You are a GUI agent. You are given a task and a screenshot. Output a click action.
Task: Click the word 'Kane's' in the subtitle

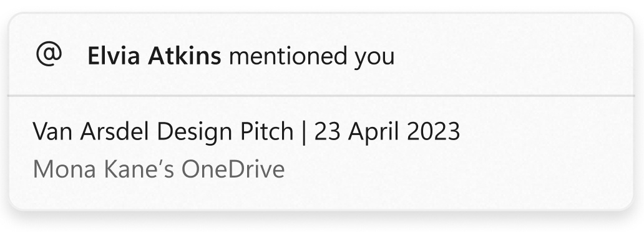point(139,169)
